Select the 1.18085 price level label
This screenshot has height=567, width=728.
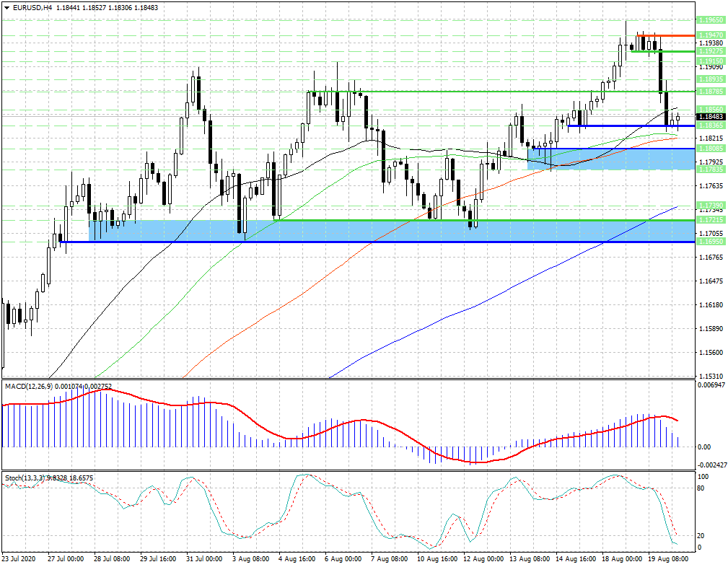click(x=711, y=149)
